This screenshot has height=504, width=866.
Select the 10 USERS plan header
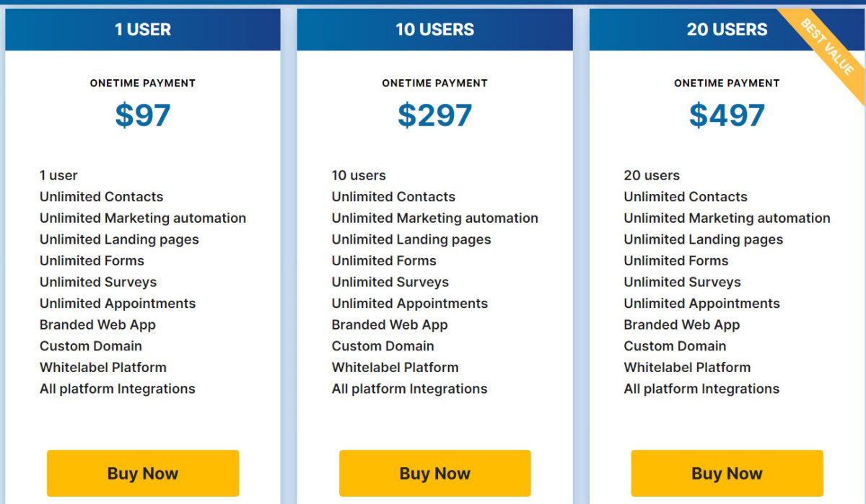tap(434, 30)
